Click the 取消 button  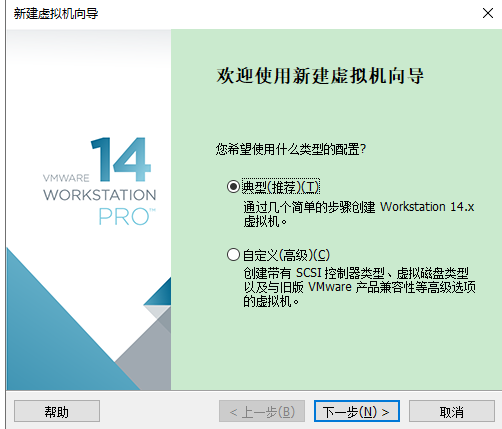452,412
